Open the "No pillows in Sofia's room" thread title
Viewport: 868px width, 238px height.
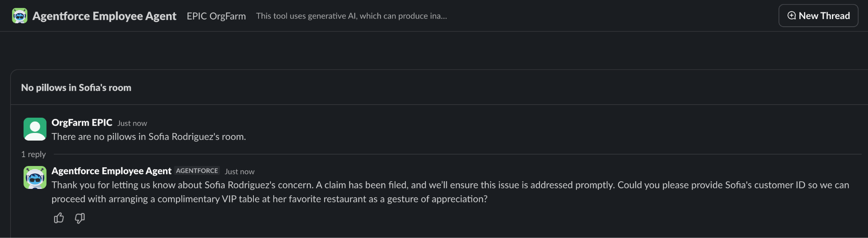pos(76,88)
